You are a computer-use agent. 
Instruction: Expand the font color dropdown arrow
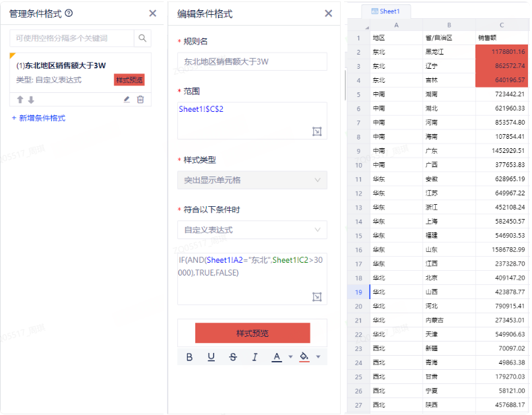click(290, 356)
